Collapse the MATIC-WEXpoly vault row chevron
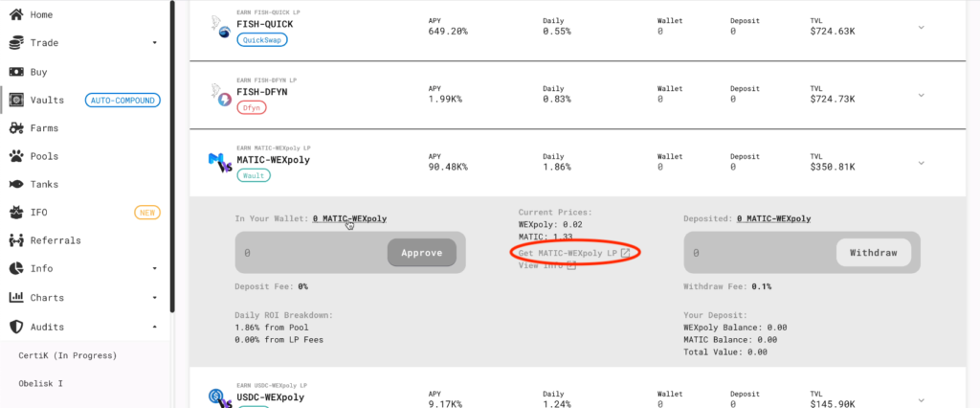The width and height of the screenshot is (980, 408). coord(921,163)
